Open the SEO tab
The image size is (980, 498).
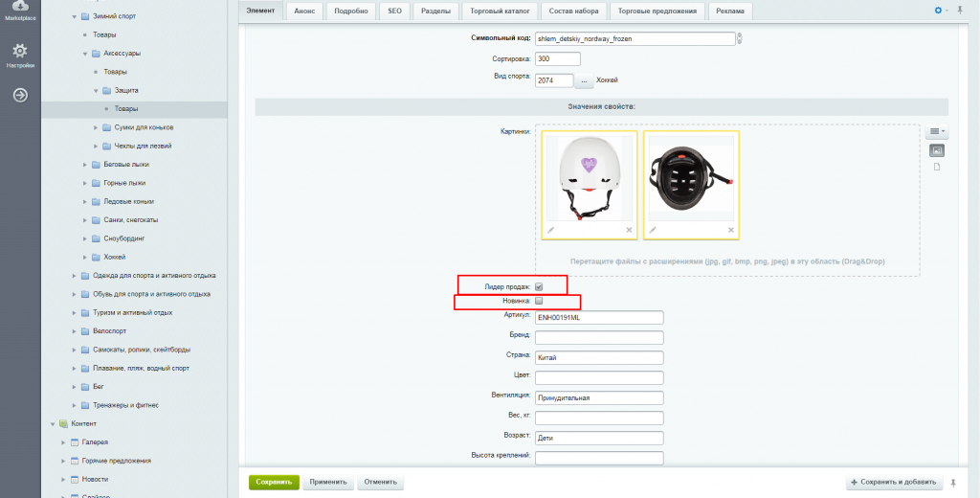pos(394,11)
